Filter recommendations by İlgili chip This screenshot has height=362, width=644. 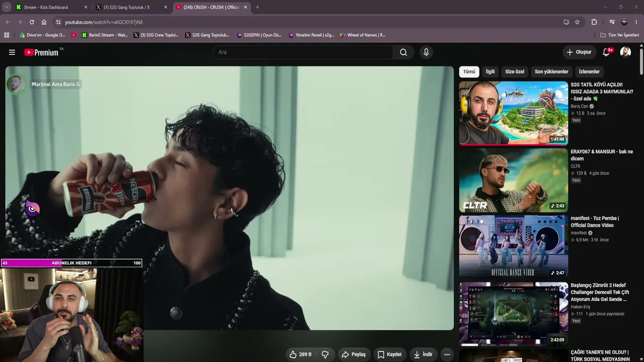[x=490, y=72]
